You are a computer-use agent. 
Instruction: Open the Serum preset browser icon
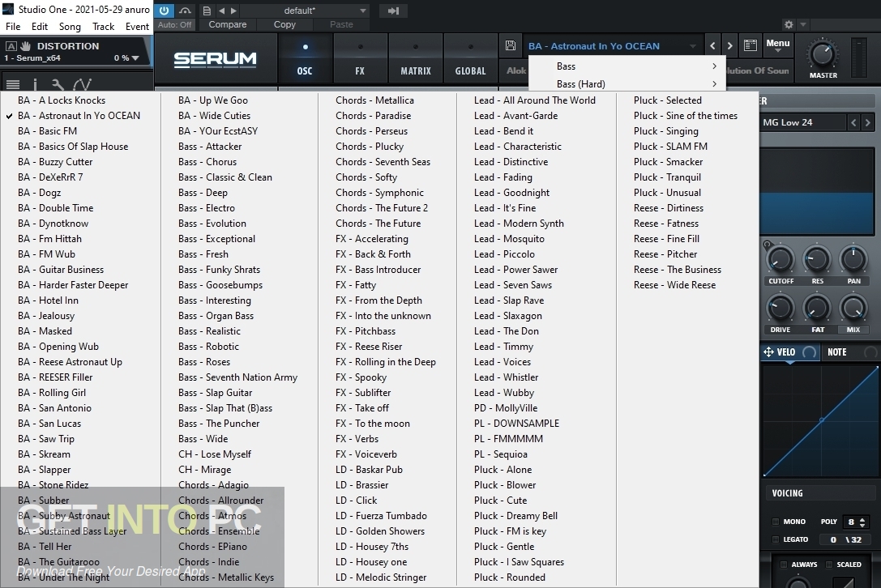750,45
